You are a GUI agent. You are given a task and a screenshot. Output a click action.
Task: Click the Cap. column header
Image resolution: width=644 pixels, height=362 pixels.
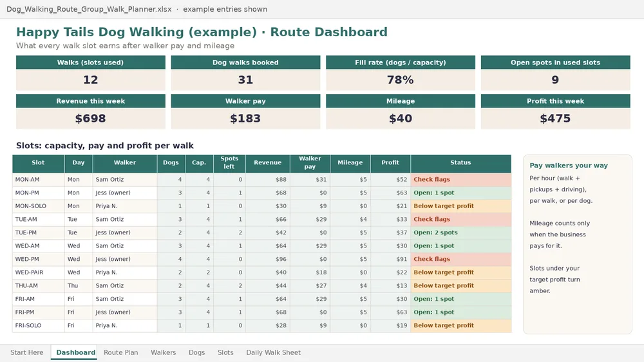click(199, 163)
